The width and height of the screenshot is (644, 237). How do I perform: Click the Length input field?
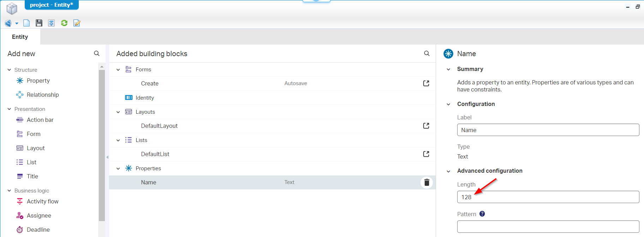tap(548, 197)
